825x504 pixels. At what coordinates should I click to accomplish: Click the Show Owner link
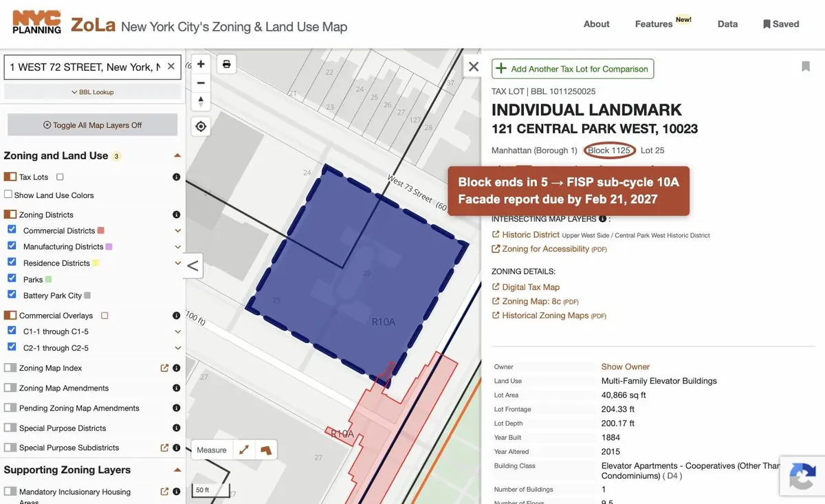tap(626, 366)
